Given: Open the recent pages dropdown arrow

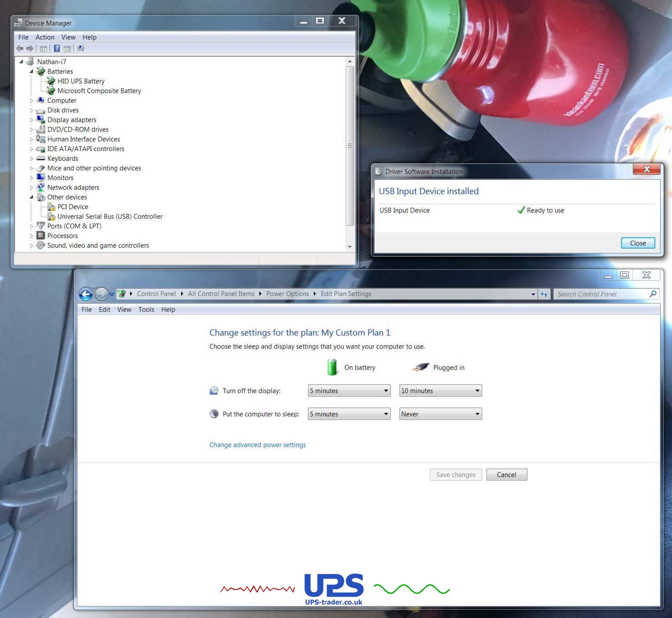Looking at the screenshot, I should pyautogui.click(x=112, y=294).
